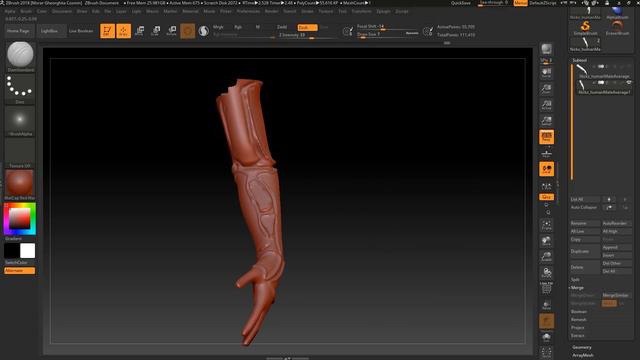Screen dimensions: 640x360
Task: Click the Live Boolean button
Action: click(81, 31)
